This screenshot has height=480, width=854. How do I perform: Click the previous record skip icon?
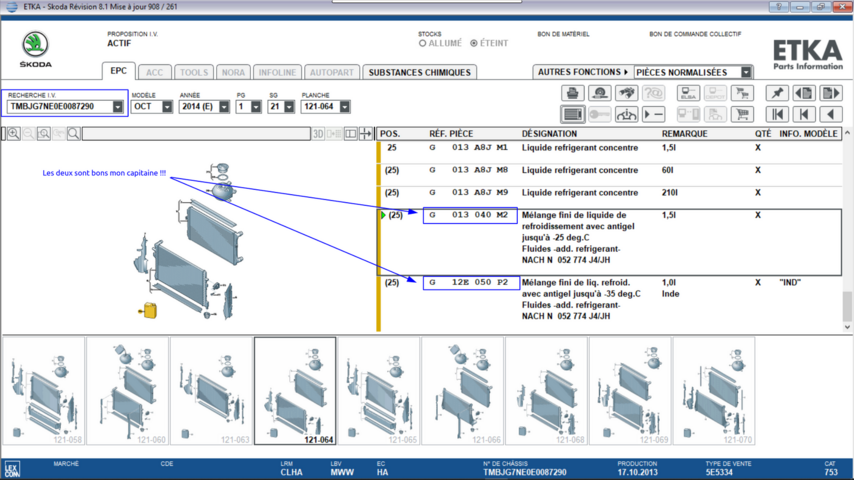[x=804, y=114]
